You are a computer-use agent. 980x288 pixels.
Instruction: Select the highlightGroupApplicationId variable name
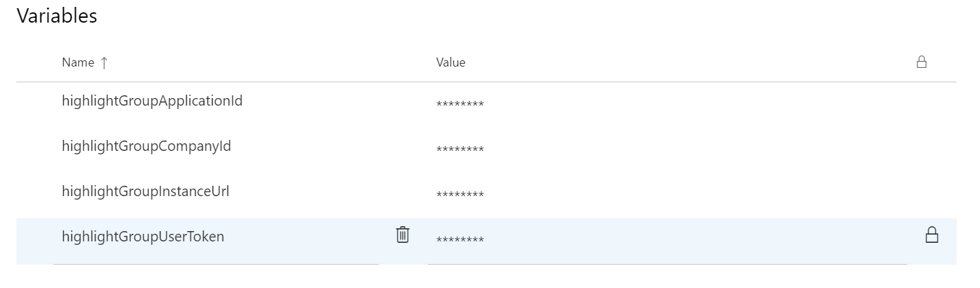tap(152, 101)
